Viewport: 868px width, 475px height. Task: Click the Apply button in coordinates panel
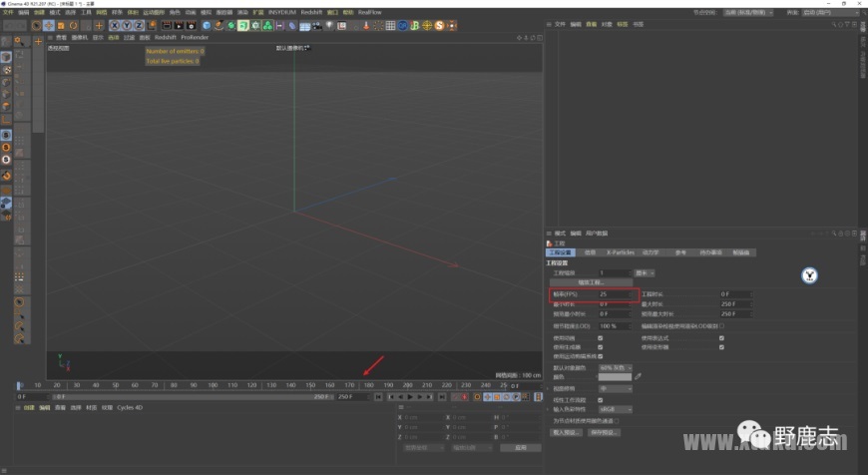[521, 448]
